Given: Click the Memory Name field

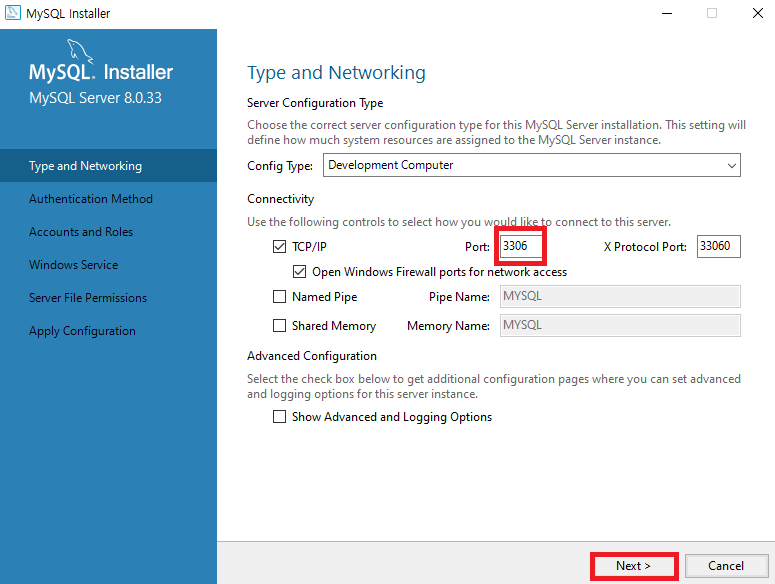Looking at the screenshot, I should 620,326.
